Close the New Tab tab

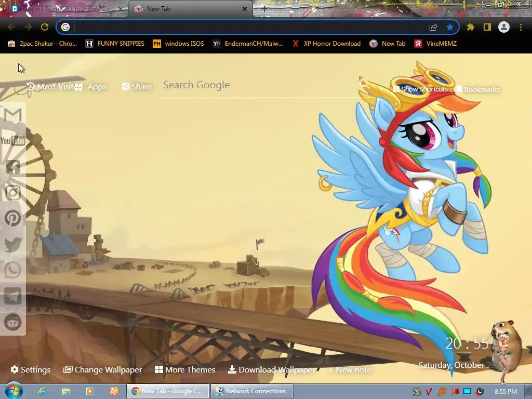245,9
